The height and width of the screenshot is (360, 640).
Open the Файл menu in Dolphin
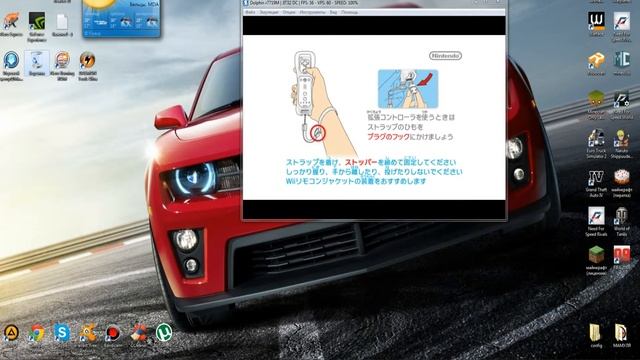pyautogui.click(x=250, y=13)
